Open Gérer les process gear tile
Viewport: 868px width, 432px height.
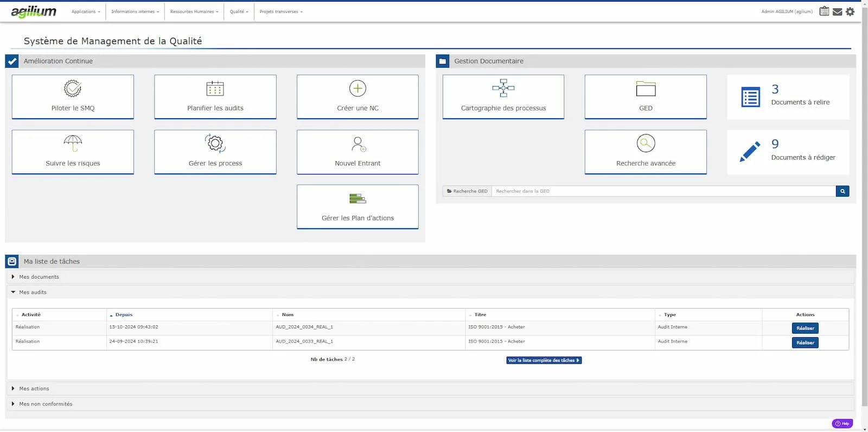point(215,152)
